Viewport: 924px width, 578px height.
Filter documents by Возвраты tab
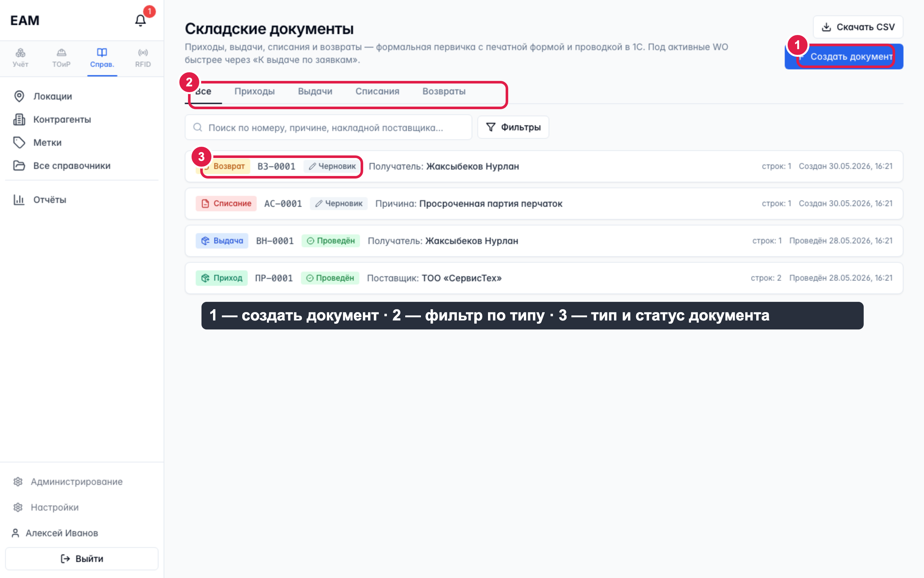coord(444,92)
